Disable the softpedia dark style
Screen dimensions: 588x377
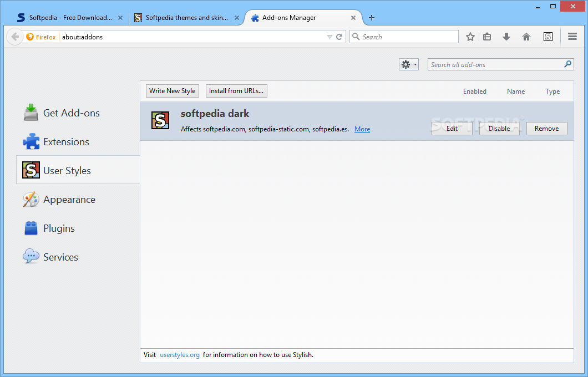(499, 129)
